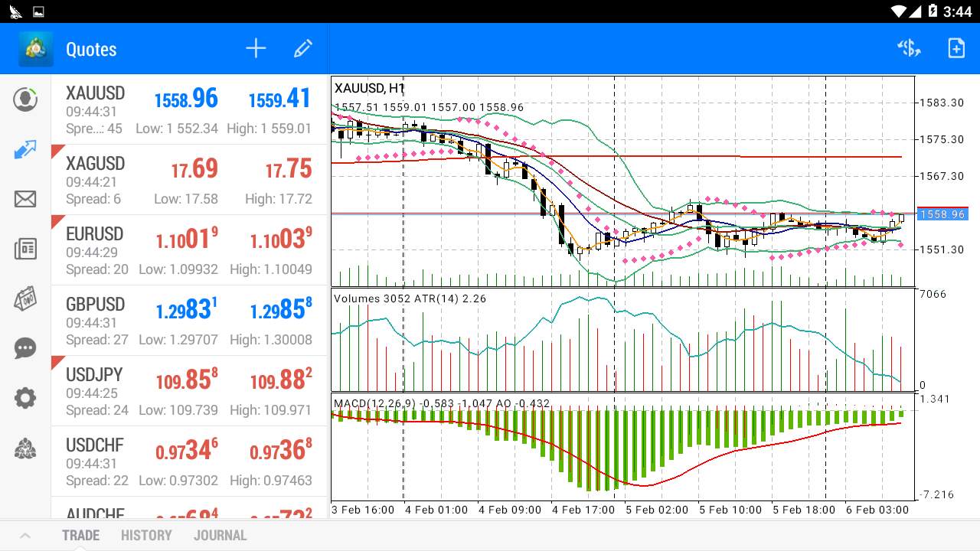
Task: Switch to JOURNAL tab
Action: (x=220, y=536)
